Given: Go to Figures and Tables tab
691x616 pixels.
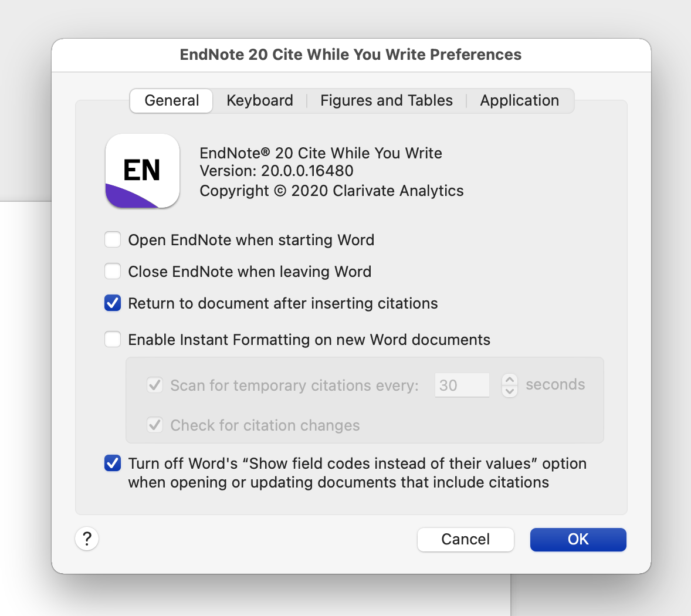Looking at the screenshot, I should pos(386,100).
